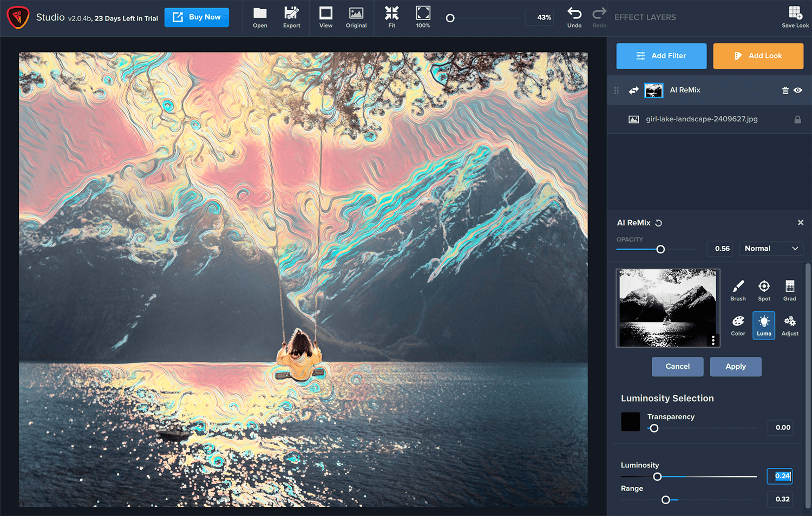The width and height of the screenshot is (812, 516).
Task: Open the Normal blend mode dropdown
Action: point(771,249)
